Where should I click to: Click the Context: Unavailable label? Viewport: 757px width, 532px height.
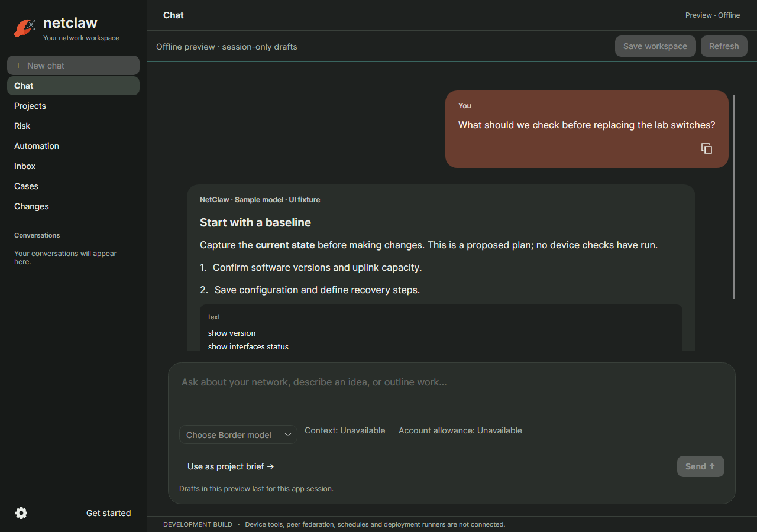(345, 430)
